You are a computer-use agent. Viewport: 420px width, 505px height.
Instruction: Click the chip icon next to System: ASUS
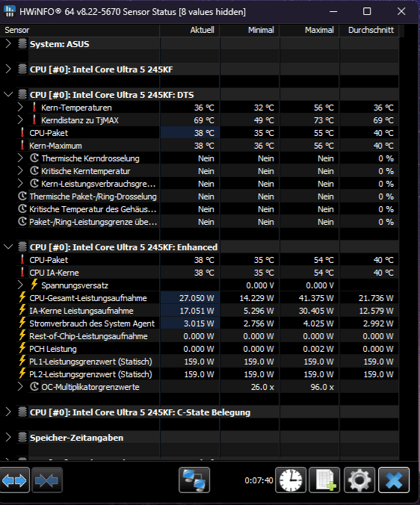[x=22, y=44]
